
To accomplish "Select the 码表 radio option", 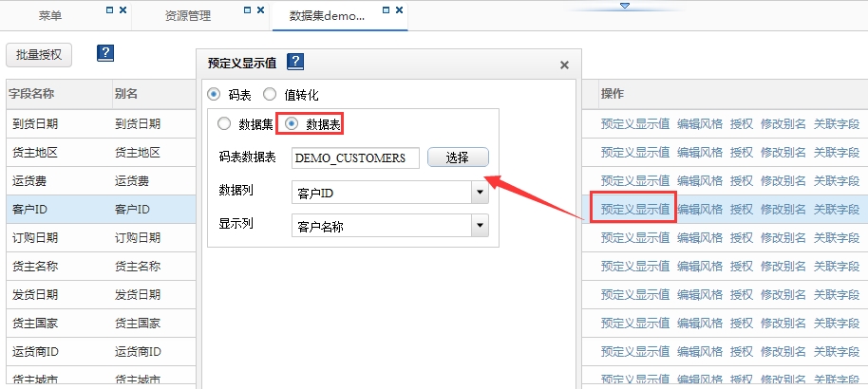I will pos(214,95).
